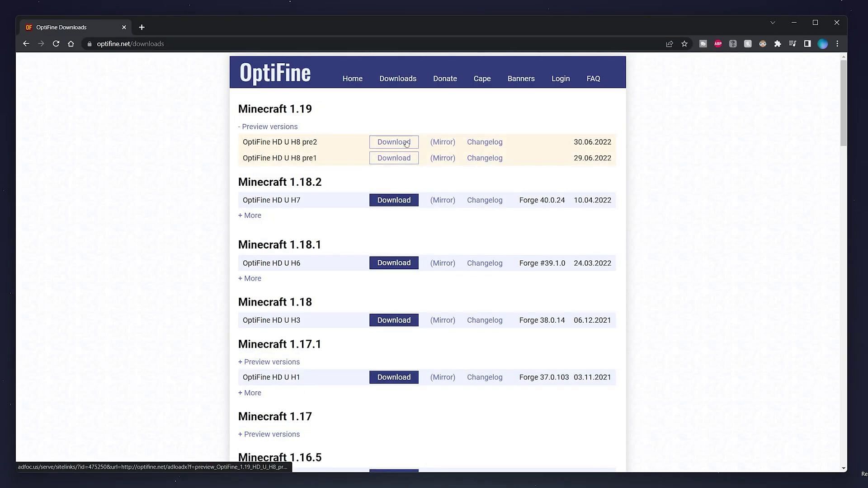Click Download button for OptiFine HD U H7
This screenshot has width=868, height=488.
pyautogui.click(x=394, y=200)
